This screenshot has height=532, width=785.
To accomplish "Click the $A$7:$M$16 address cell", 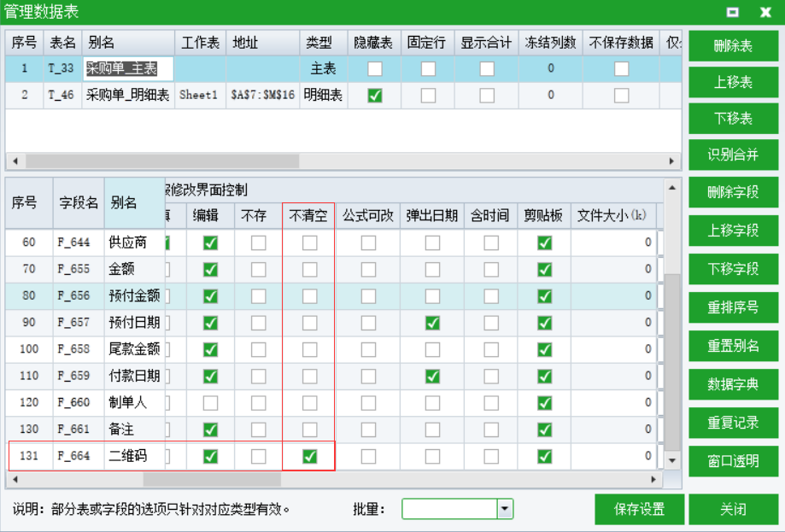I will point(263,95).
